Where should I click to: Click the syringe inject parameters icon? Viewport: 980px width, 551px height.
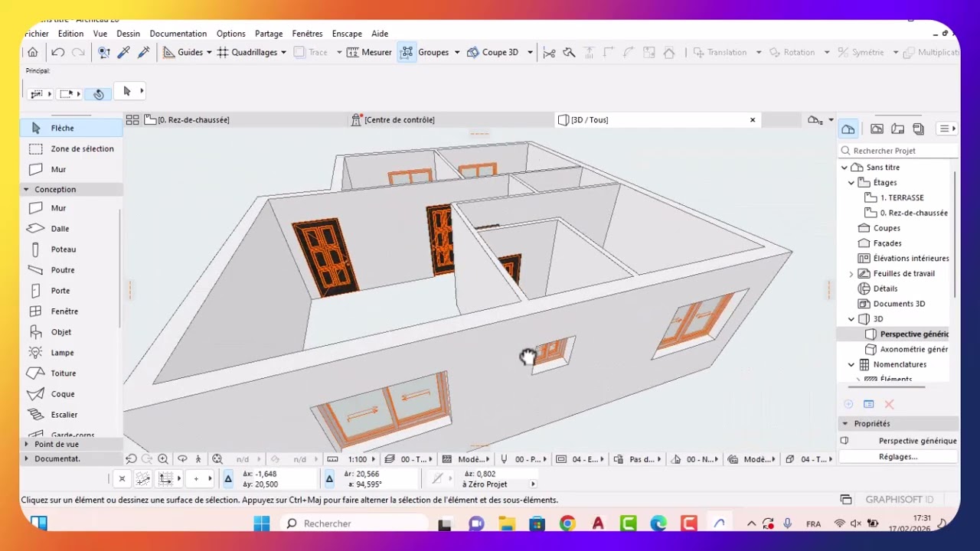(143, 52)
